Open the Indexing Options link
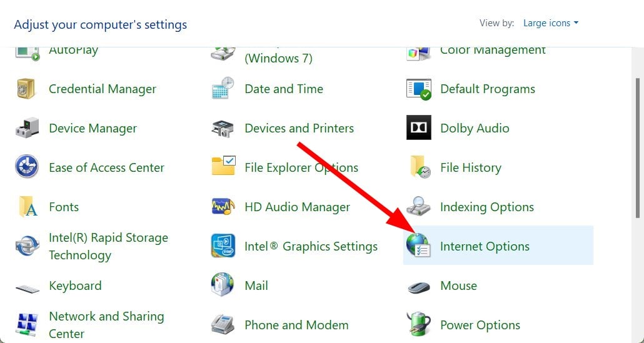The height and width of the screenshot is (343, 644). 487,207
